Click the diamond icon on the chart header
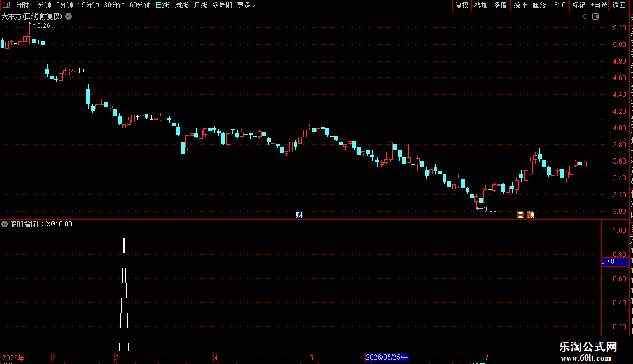This screenshot has width=633, height=364. click(x=585, y=17)
